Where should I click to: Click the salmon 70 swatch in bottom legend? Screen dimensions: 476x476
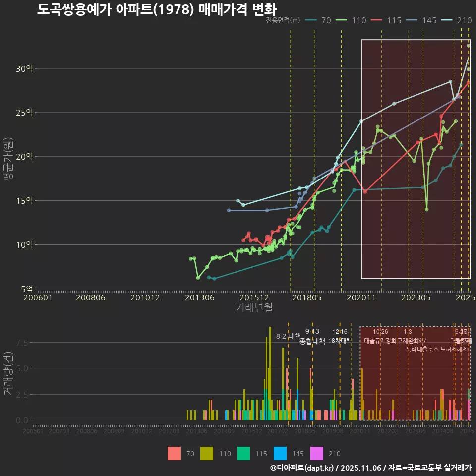click(174, 453)
